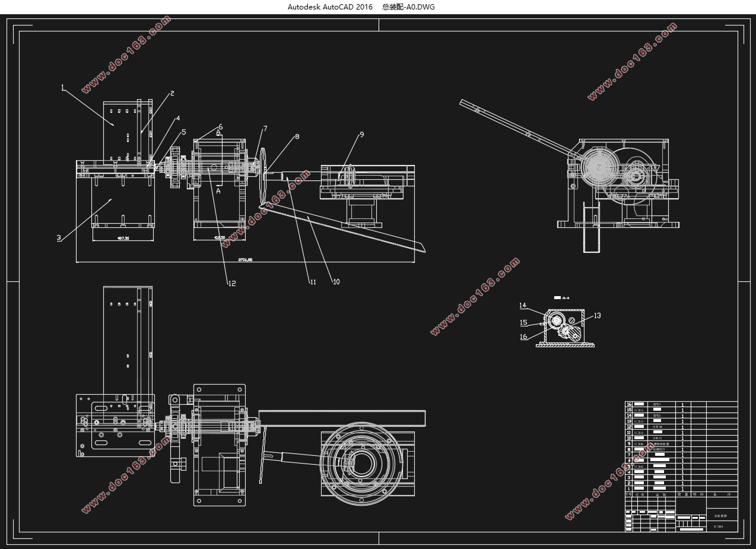Screen dimensions: 756x549
Task: Click the 名称 header in parts list
Action: [x=660, y=494]
